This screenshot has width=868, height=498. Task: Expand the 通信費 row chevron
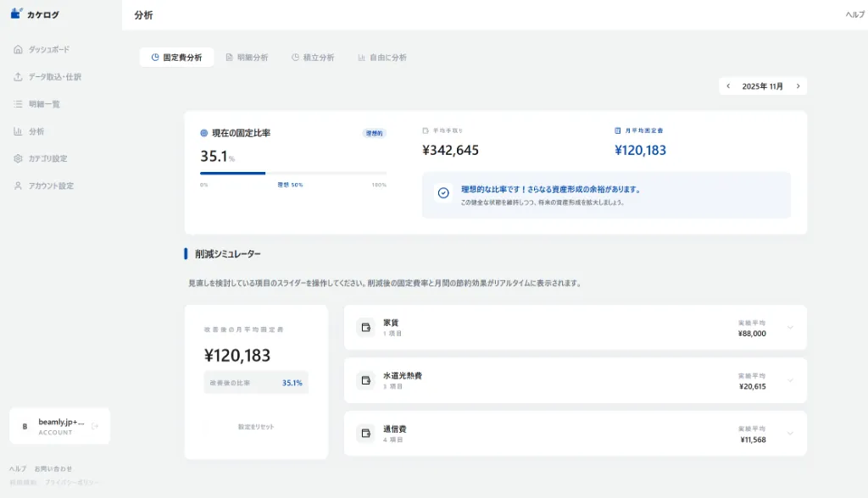pos(791,434)
